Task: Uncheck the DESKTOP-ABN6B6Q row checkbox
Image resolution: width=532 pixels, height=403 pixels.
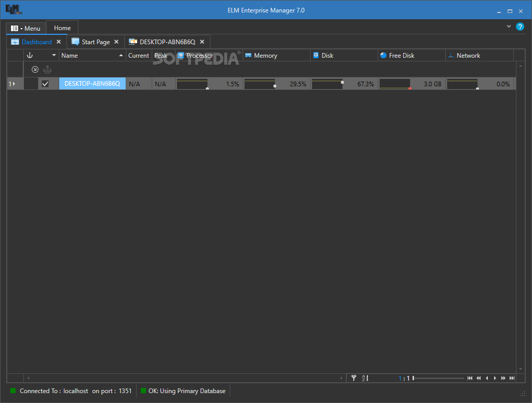Action: click(x=45, y=84)
